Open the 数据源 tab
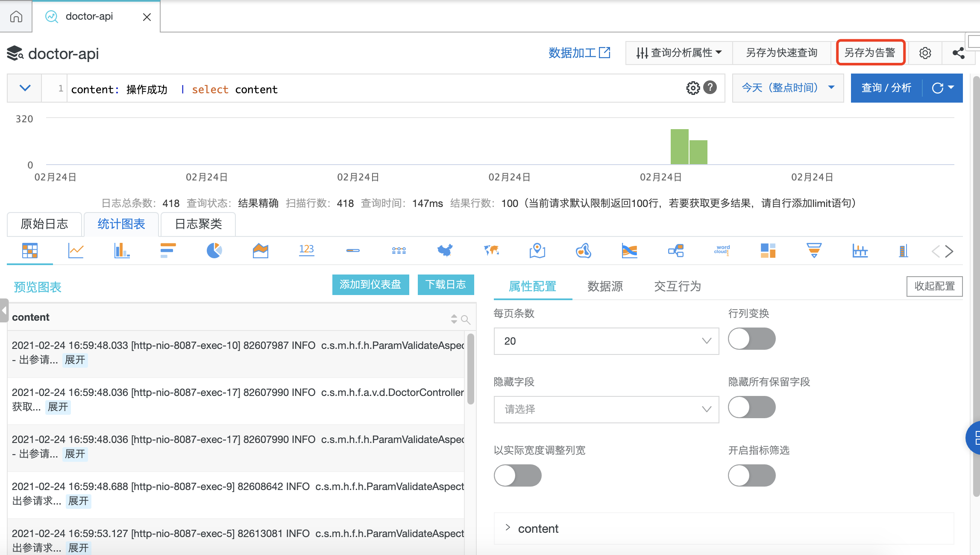 coord(605,286)
